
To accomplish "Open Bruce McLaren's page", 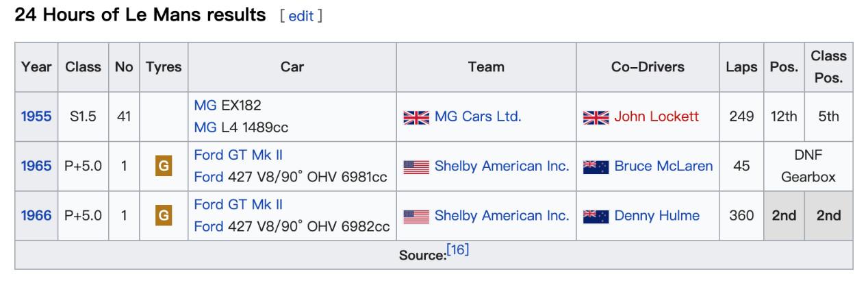I will (x=663, y=166).
